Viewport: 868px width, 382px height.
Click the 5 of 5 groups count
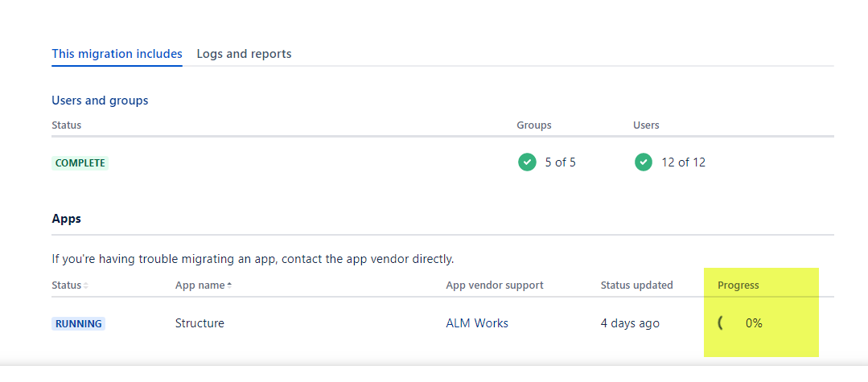tap(560, 162)
